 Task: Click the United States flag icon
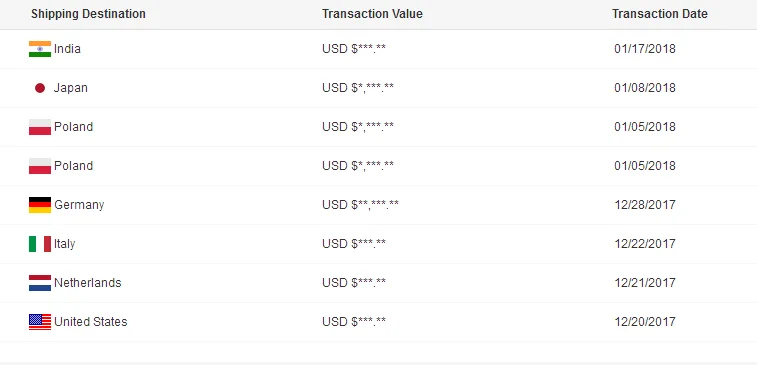pyautogui.click(x=40, y=322)
